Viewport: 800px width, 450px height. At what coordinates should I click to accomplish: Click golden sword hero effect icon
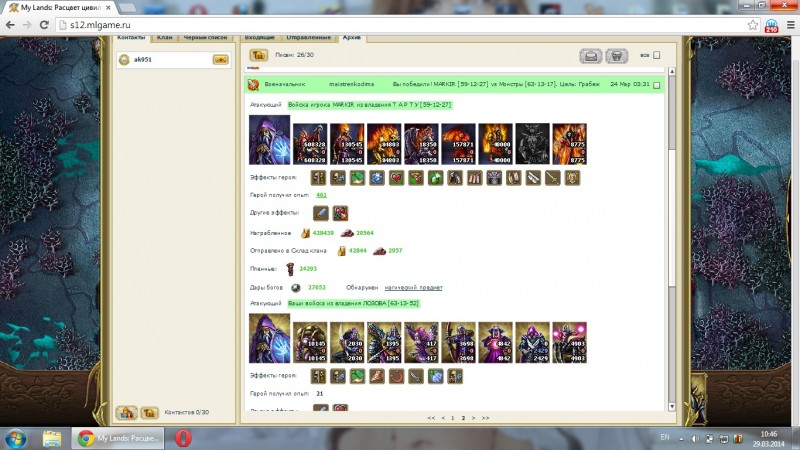coord(553,178)
